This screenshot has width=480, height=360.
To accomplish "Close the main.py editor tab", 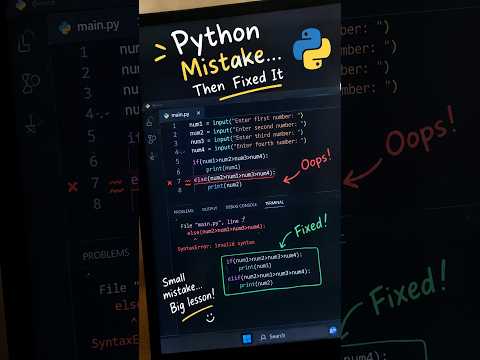I will (198, 113).
